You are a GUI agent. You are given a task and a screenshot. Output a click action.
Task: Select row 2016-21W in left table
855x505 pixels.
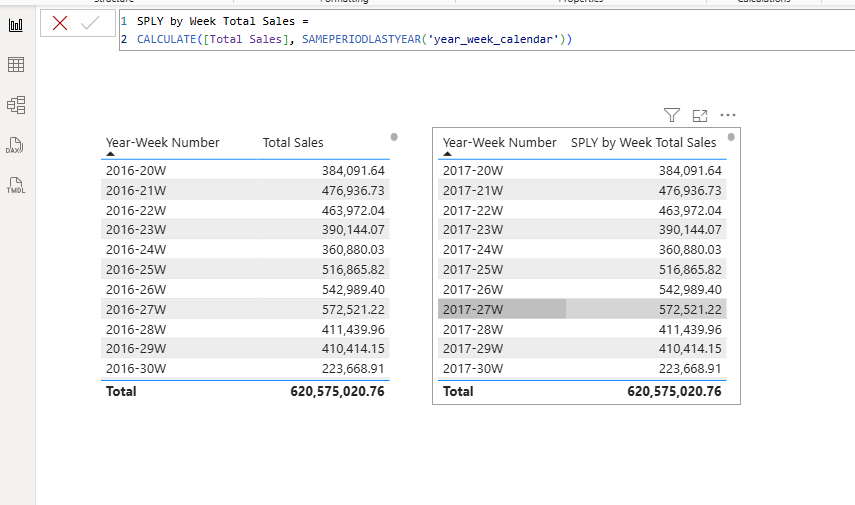245,190
